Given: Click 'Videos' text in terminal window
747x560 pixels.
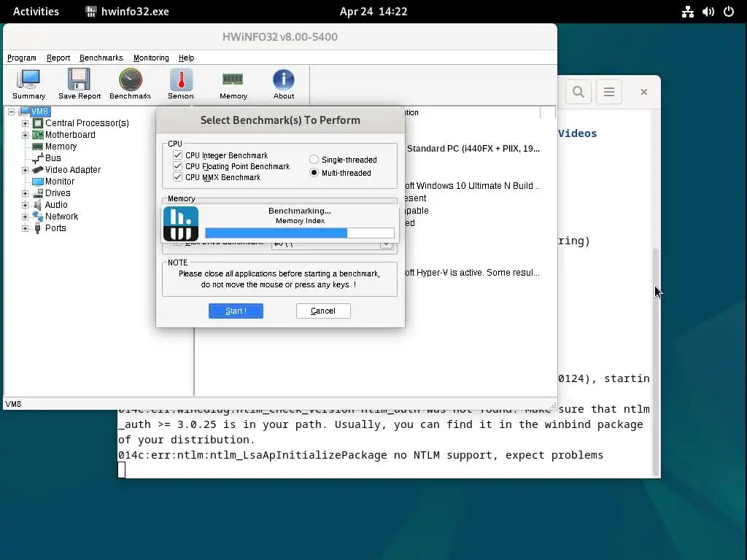Looking at the screenshot, I should tap(578, 133).
